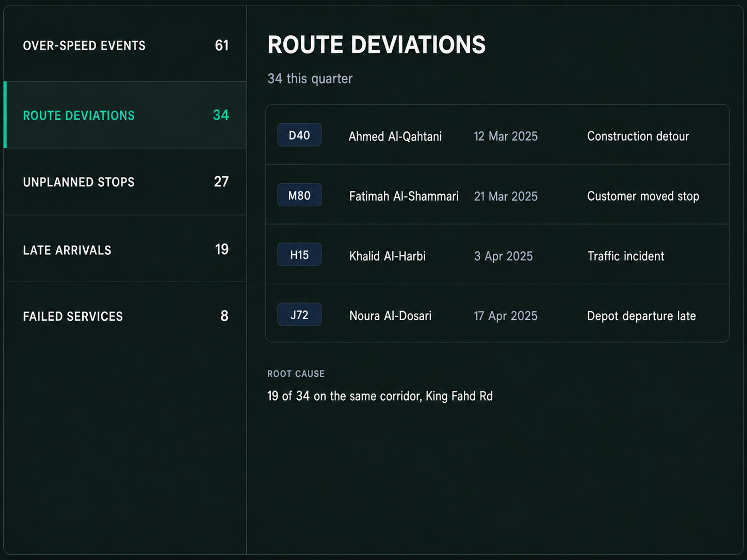Click the D40 vehicle badge

point(299,135)
